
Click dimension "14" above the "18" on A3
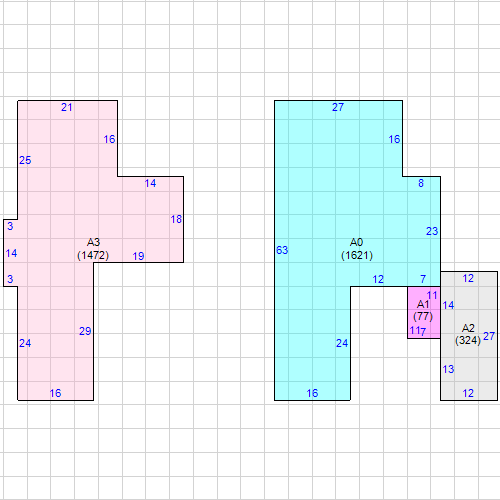click(150, 183)
